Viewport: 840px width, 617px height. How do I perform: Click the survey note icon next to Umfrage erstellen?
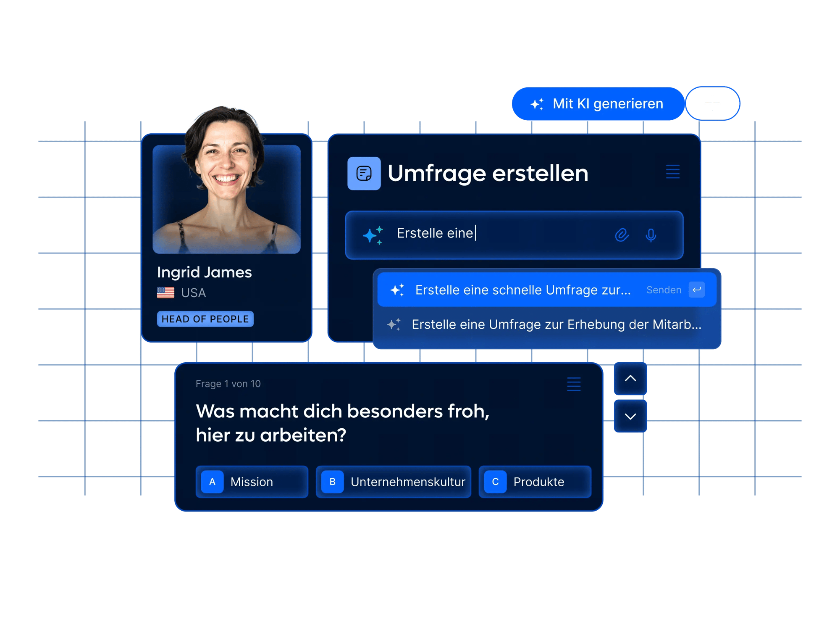click(364, 173)
